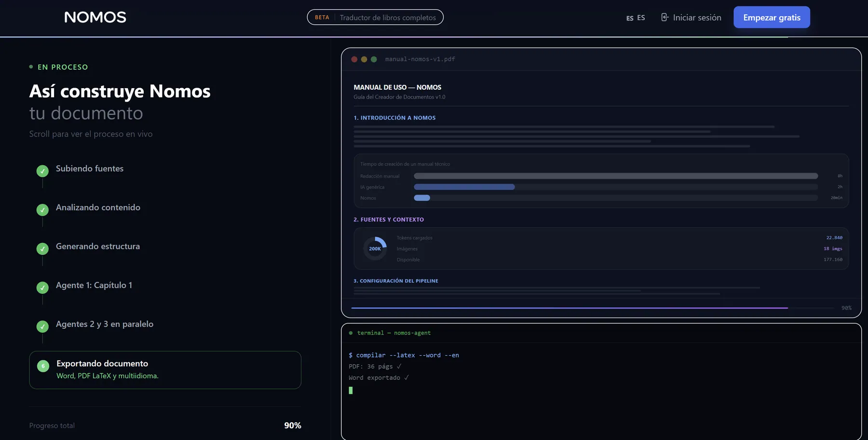Click the Redacción manual 8h bar
The image size is (868, 440).
[616, 176]
